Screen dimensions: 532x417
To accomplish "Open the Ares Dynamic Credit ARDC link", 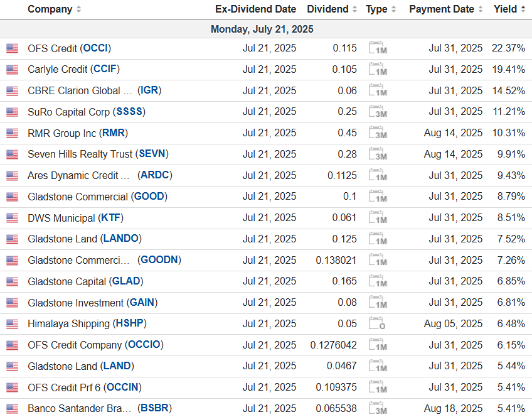I will pyautogui.click(x=156, y=175).
